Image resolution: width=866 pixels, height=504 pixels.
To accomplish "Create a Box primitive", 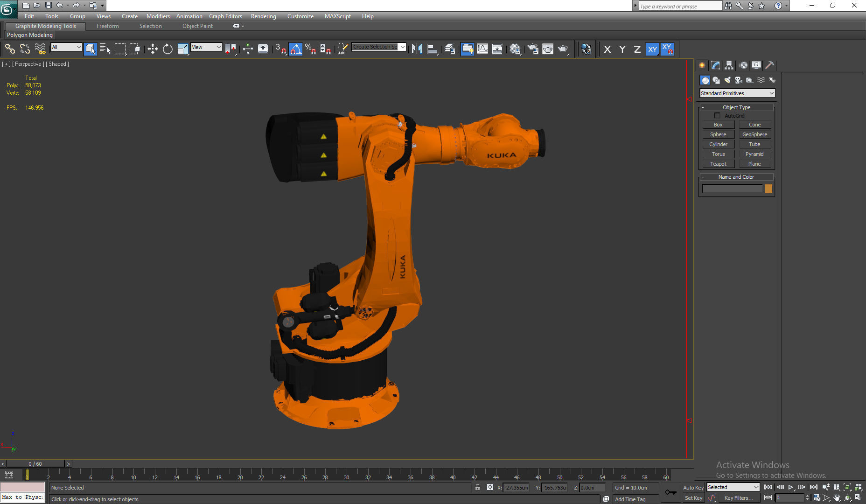I will click(719, 125).
